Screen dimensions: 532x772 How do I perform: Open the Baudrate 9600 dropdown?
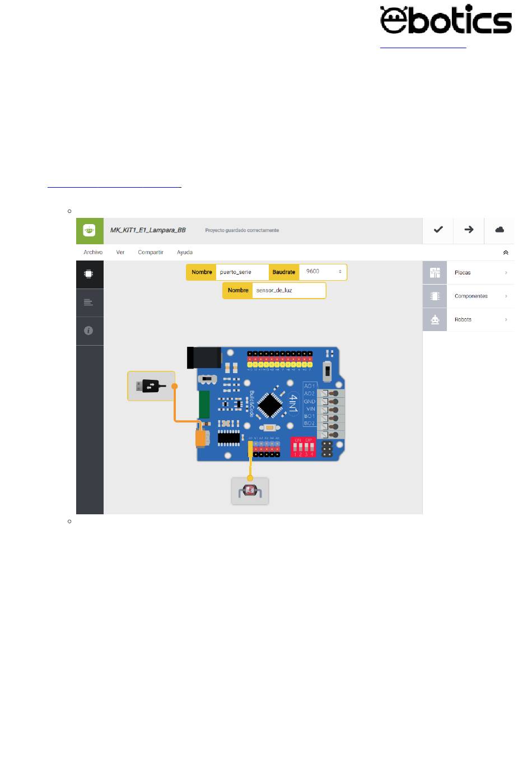pos(323,272)
